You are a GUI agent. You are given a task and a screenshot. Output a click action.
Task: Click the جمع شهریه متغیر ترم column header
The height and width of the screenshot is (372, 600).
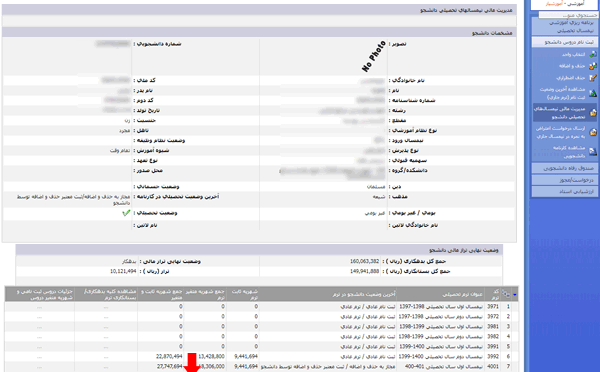(205, 294)
